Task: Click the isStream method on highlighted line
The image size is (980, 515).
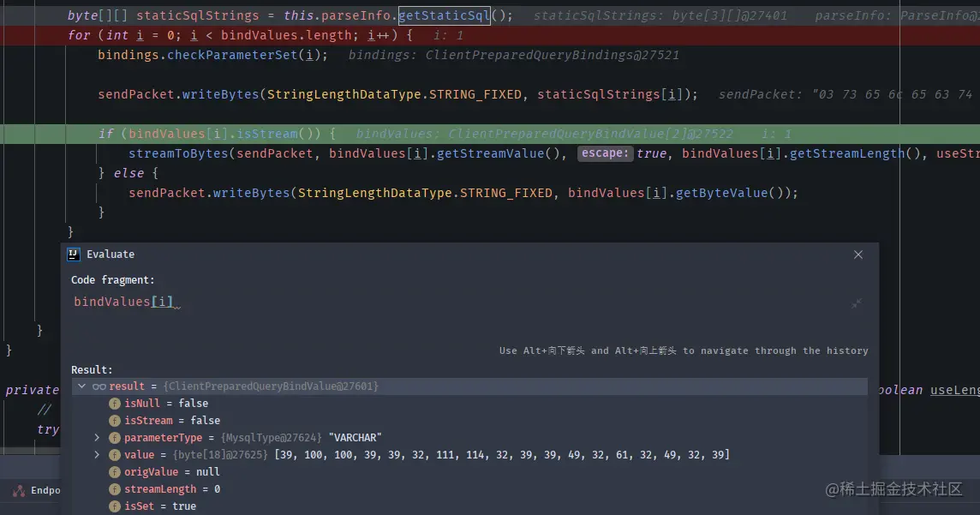Action: coord(267,134)
